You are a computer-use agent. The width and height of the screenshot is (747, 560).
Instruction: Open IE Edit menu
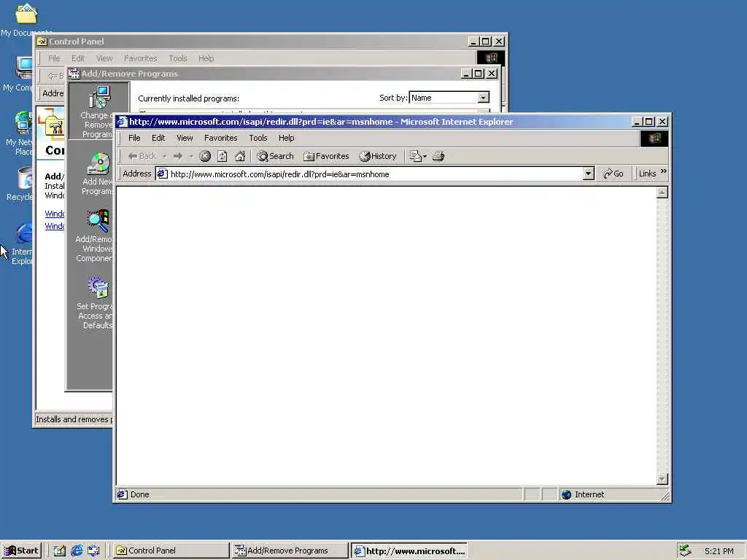coord(158,138)
